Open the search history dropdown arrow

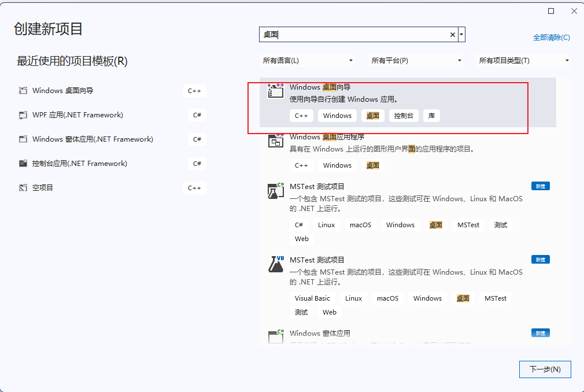[461, 35]
